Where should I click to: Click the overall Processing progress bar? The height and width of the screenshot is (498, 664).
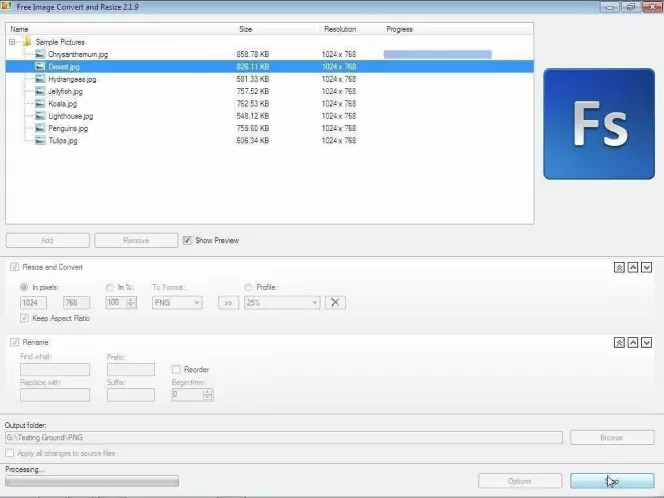(x=92, y=481)
